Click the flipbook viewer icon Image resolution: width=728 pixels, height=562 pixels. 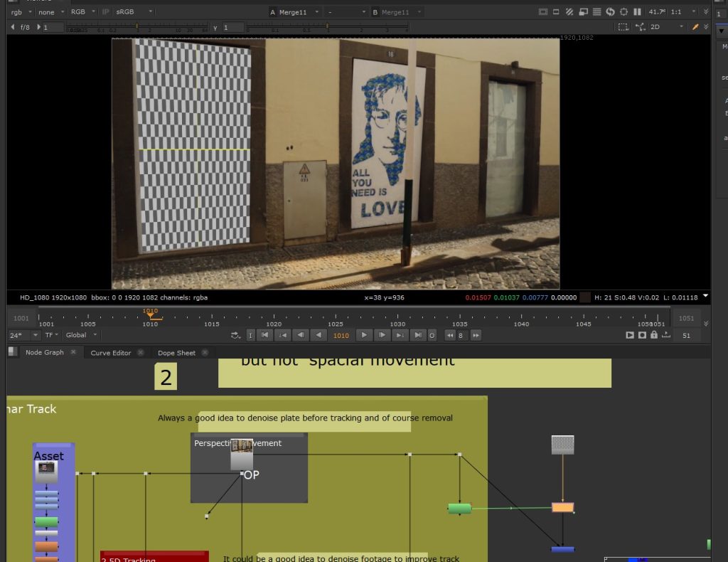(x=630, y=335)
